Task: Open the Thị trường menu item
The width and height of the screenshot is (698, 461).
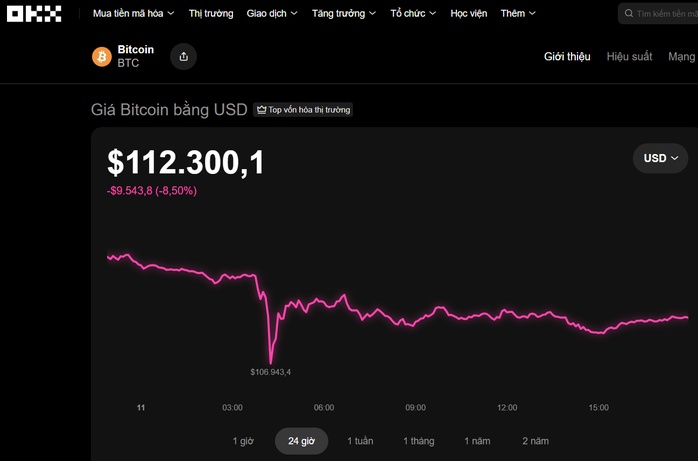Action: pos(211,14)
